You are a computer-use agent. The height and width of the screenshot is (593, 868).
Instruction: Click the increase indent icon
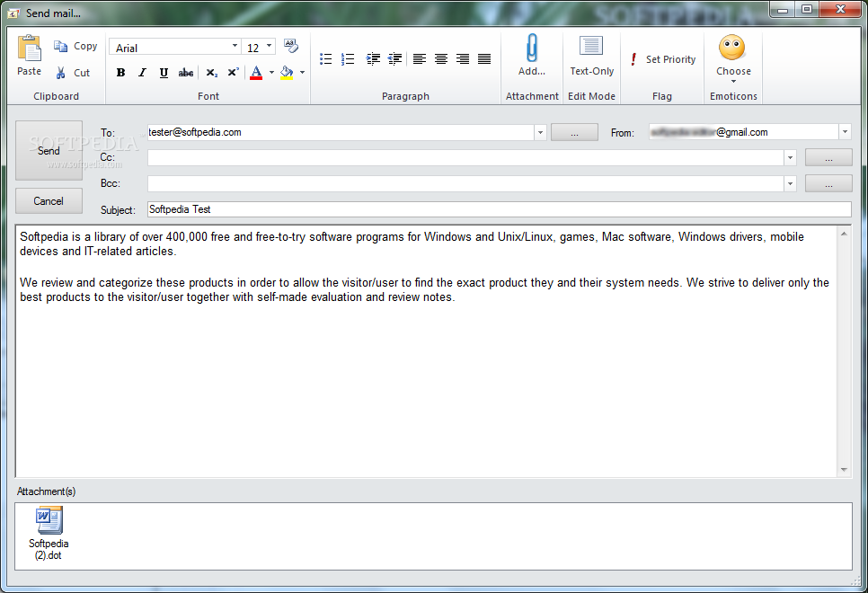pyautogui.click(x=373, y=58)
